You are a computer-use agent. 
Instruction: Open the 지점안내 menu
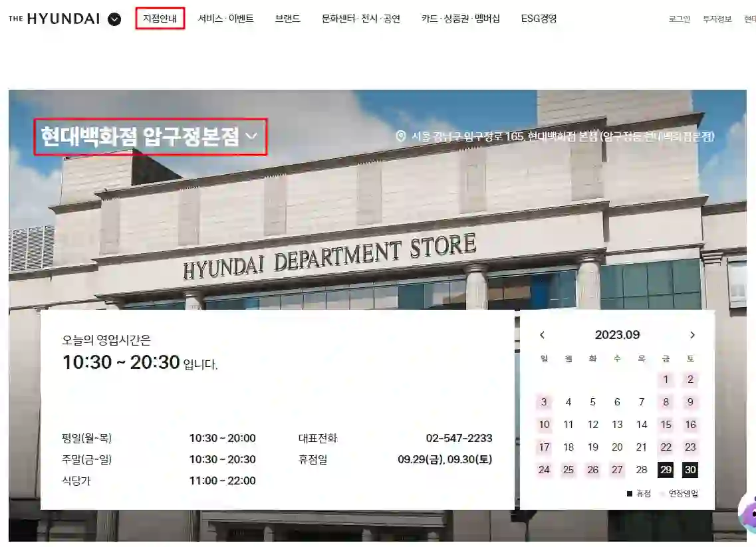160,19
